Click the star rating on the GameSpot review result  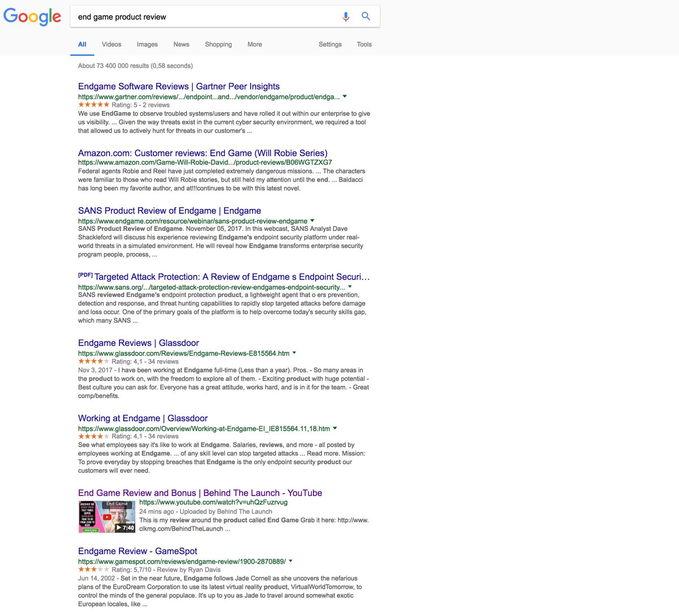click(93, 570)
